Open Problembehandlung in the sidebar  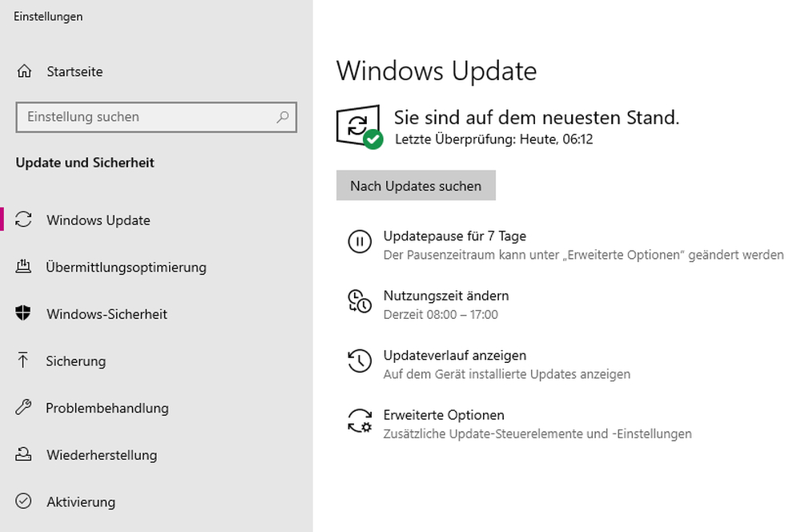pos(107,408)
